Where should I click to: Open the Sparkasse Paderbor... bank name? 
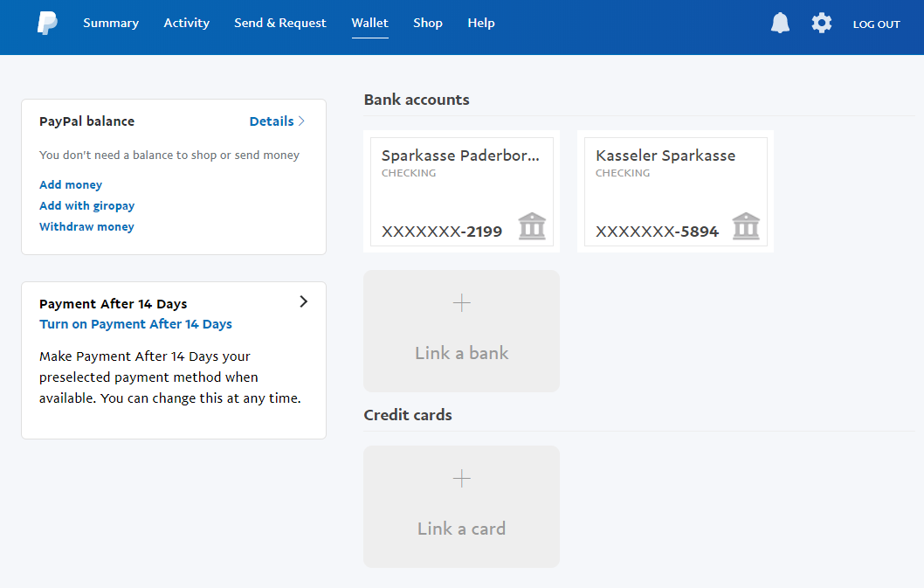pyautogui.click(x=460, y=156)
